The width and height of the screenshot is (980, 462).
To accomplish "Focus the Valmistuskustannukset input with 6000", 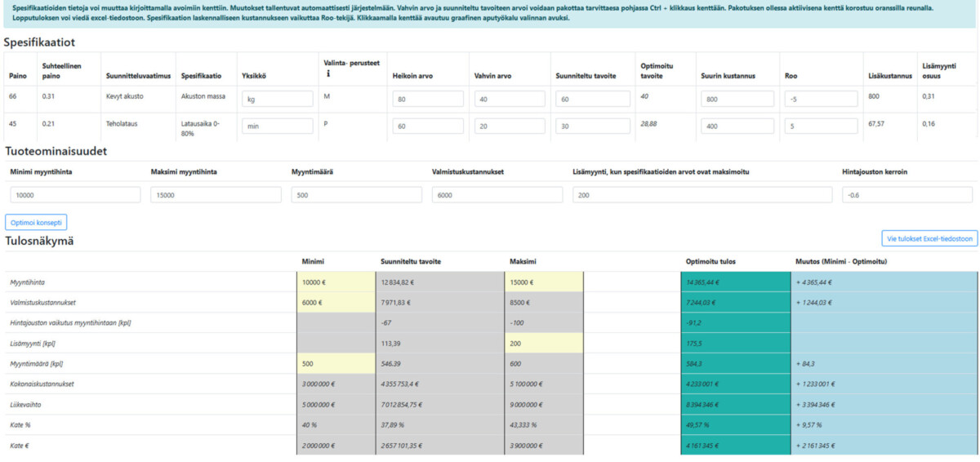I will tap(497, 195).
